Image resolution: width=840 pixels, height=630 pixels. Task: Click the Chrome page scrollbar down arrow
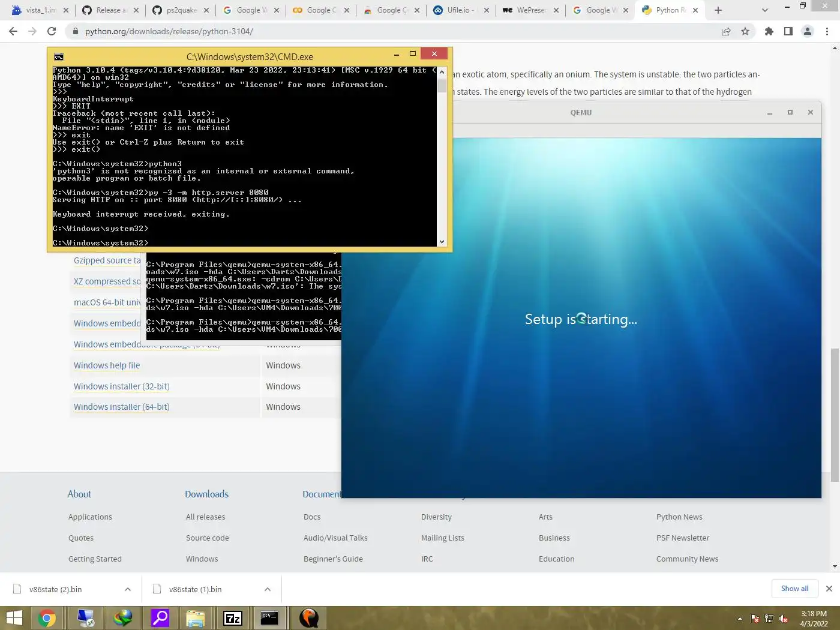(x=835, y=566)
